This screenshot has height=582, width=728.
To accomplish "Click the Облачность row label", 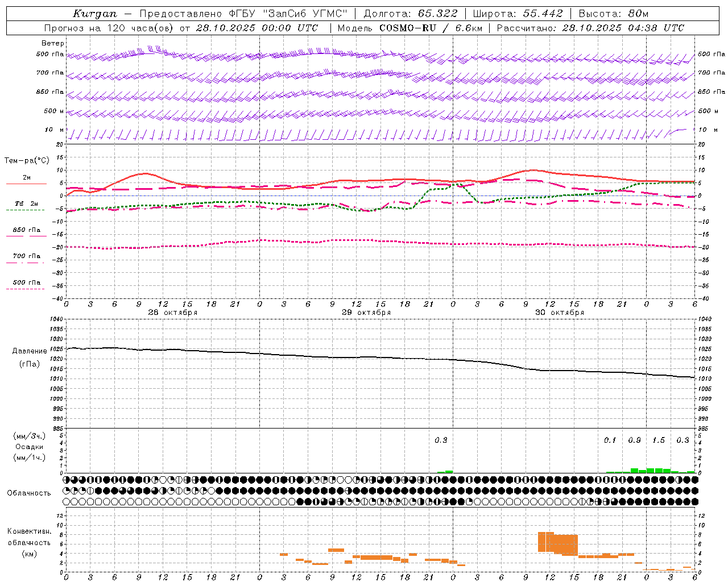I will (x=29, y=493).
